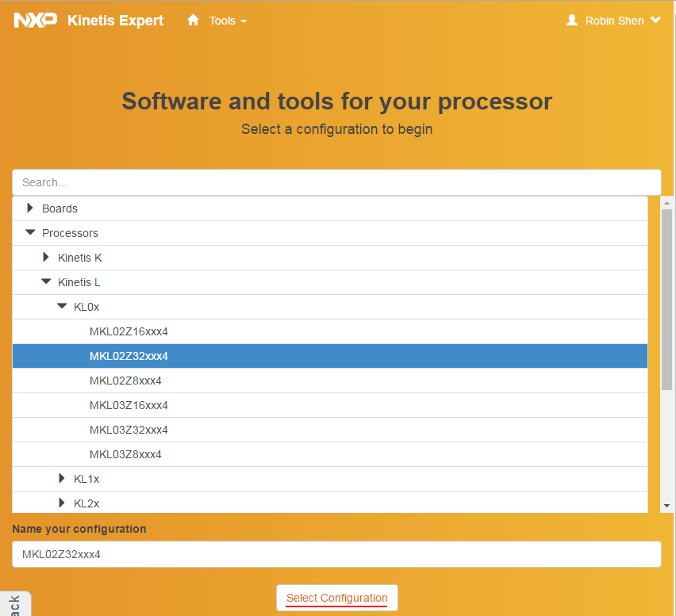Click the list scrollbar down arrow

666,506
